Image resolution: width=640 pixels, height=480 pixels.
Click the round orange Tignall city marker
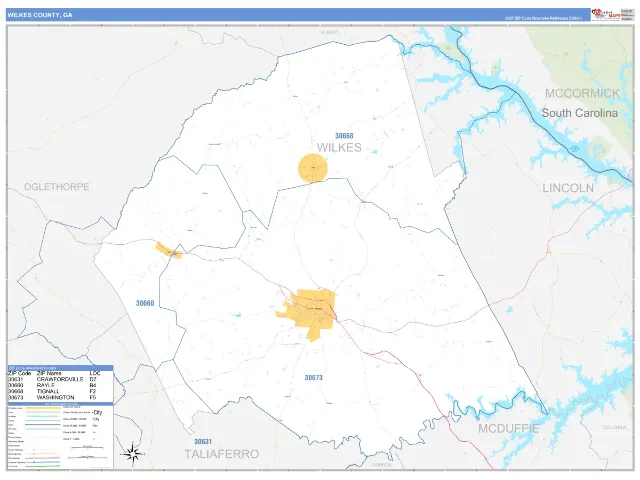[313, 168]
